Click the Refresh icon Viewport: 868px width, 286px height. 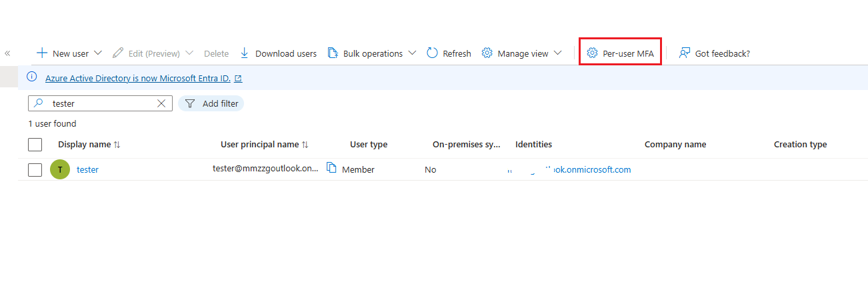432,53
